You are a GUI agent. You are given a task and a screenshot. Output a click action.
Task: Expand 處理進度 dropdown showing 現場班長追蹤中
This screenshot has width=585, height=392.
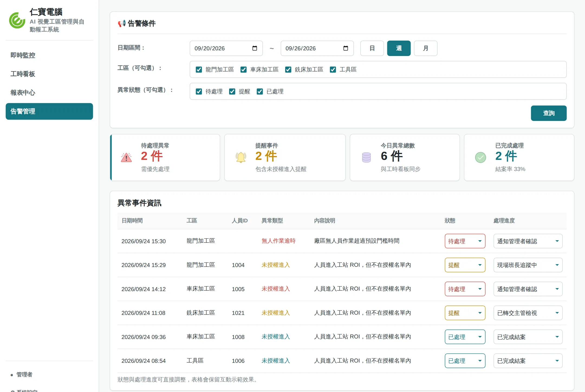(x=528, y=265)
